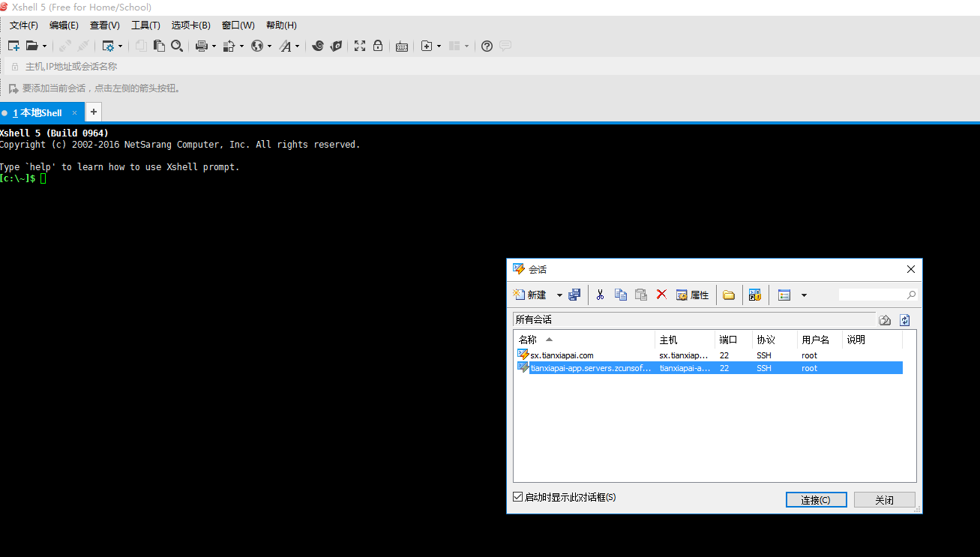Open the 编辑(E) menu

64,25
